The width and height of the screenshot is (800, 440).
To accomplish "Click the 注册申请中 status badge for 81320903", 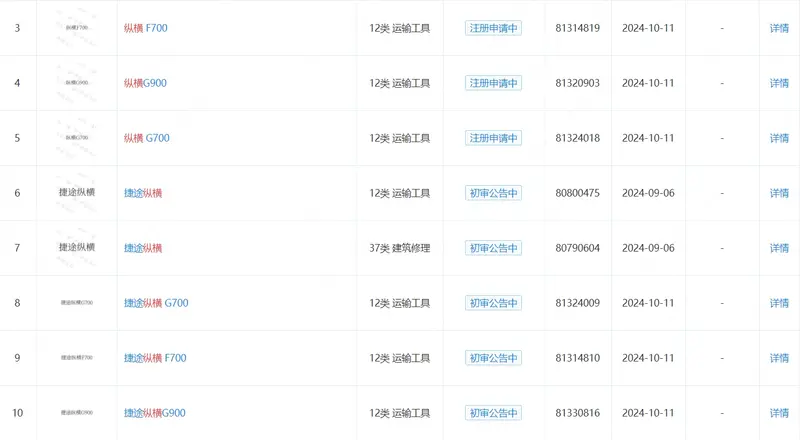I will [x=493, y=83].
